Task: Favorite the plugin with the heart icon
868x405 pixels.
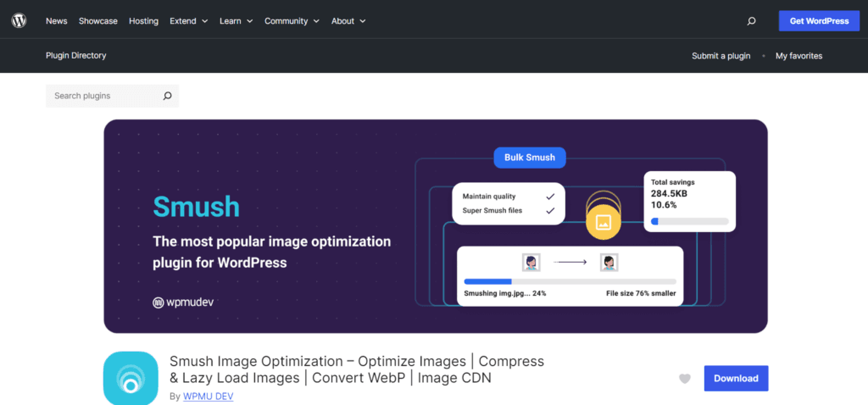Action: pos(684,379)
